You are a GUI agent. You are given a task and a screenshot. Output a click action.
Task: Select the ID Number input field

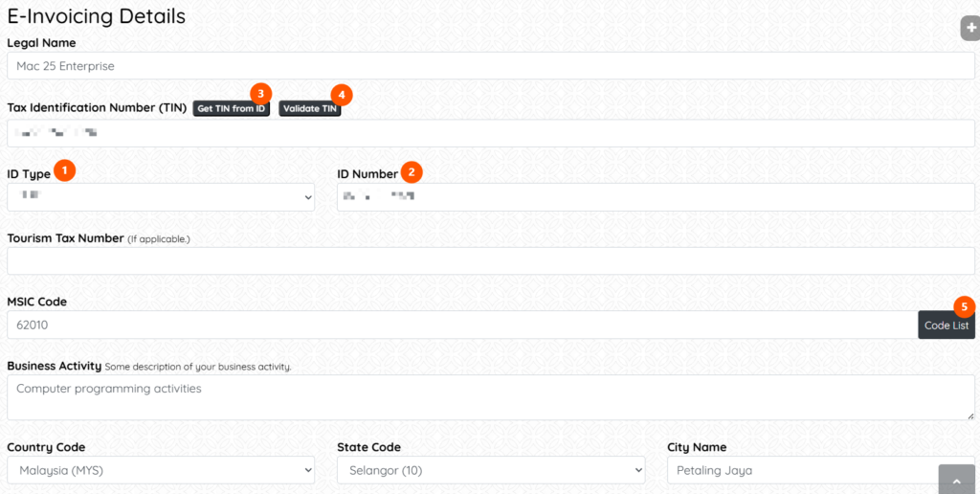tap(656, 197)
